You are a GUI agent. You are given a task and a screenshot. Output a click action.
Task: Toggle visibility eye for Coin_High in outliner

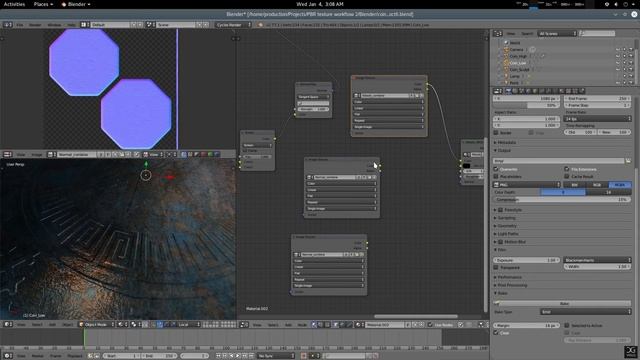point(618,56)
